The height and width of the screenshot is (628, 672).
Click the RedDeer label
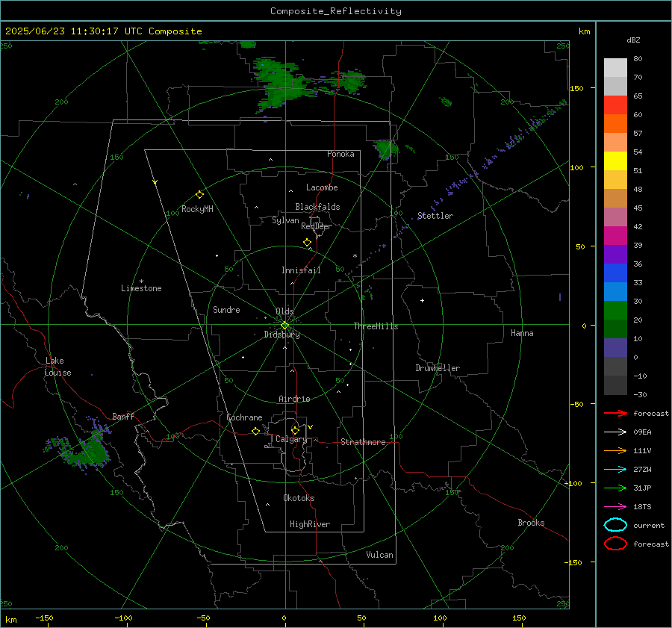coord(317,226)
